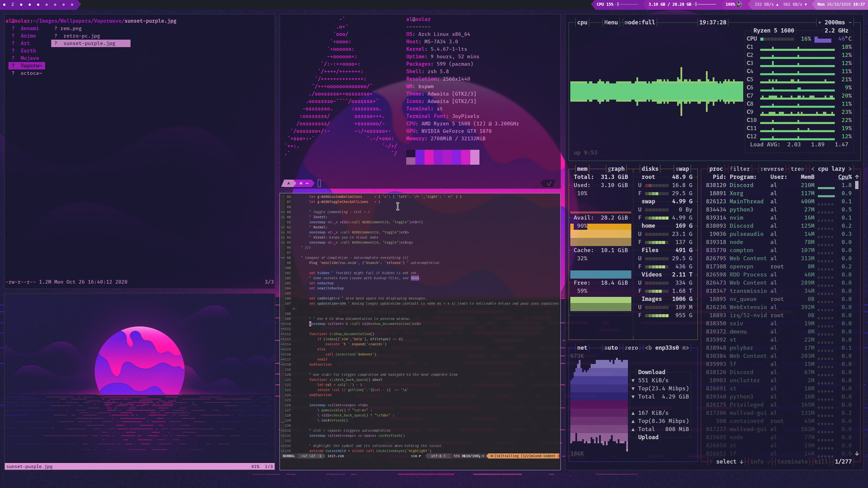Open the Art folder in lf

click(25, 43)
